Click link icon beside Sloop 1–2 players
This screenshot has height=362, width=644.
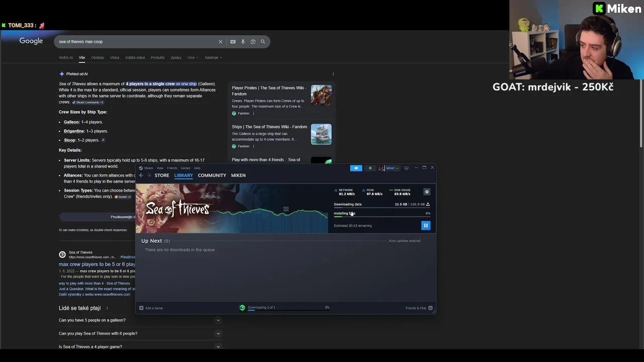[x=103, y=140]
